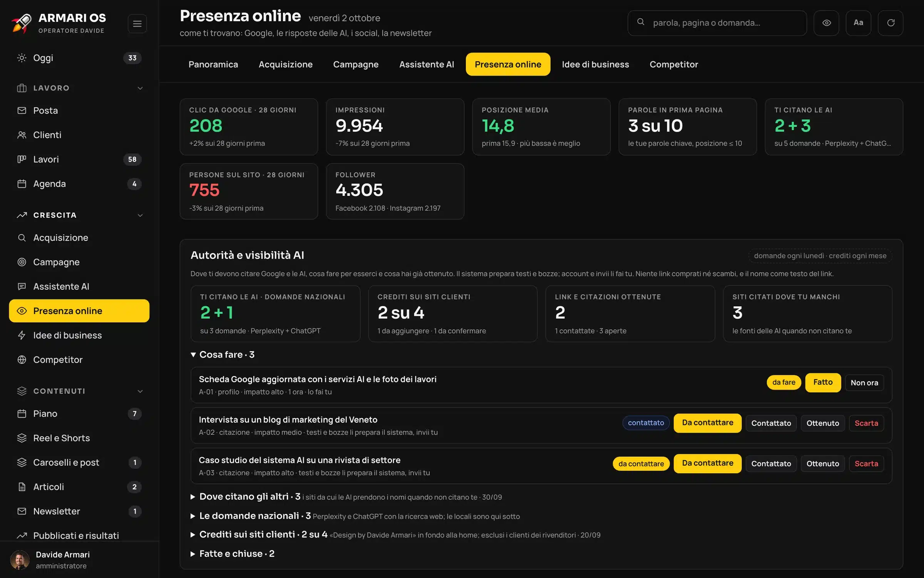The image size is (924, 578).
Task: Open Acquisizione via the magnifier icon in sidebar
Action: tap(22, 238)
